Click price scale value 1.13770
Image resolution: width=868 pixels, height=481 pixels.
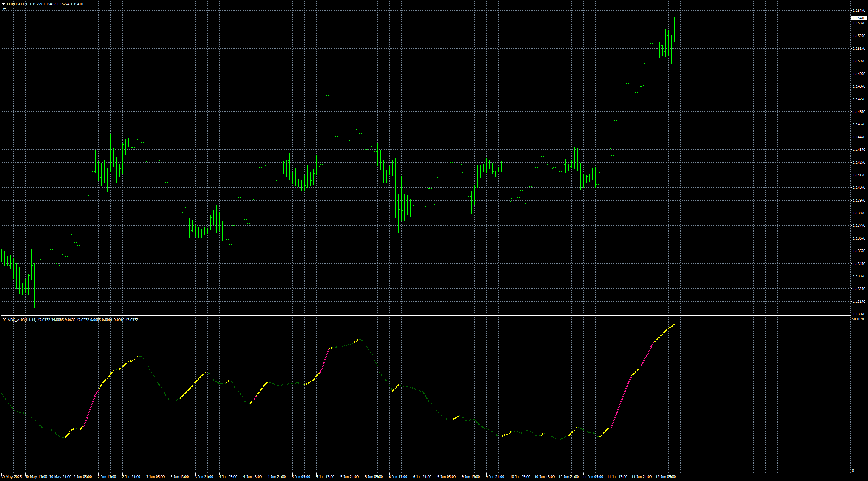[x=859, y=226]
